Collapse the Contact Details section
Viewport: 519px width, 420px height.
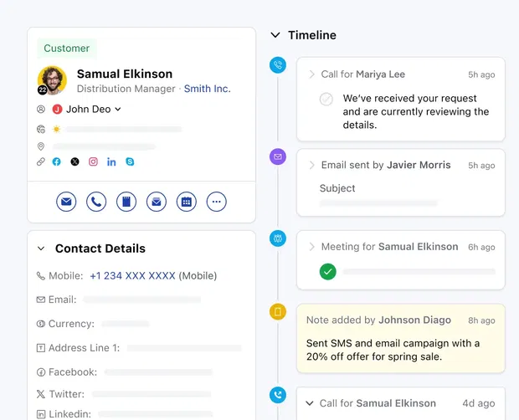[41, 248]
